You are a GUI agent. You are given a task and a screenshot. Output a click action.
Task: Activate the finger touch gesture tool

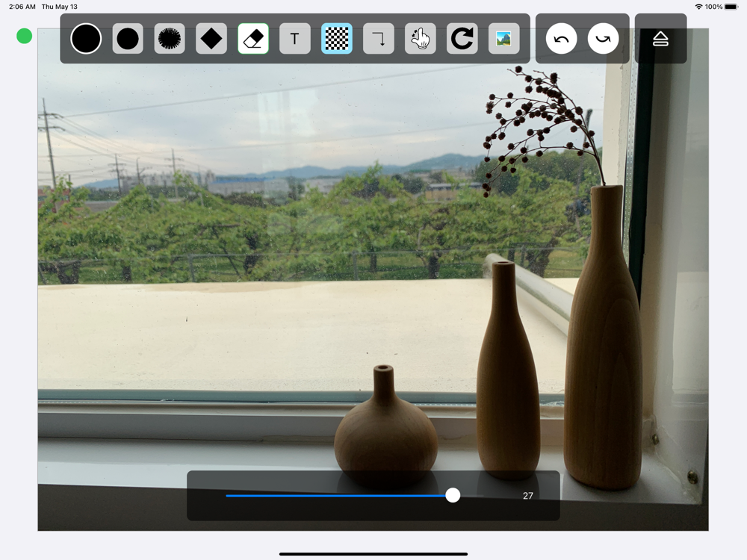420,39
